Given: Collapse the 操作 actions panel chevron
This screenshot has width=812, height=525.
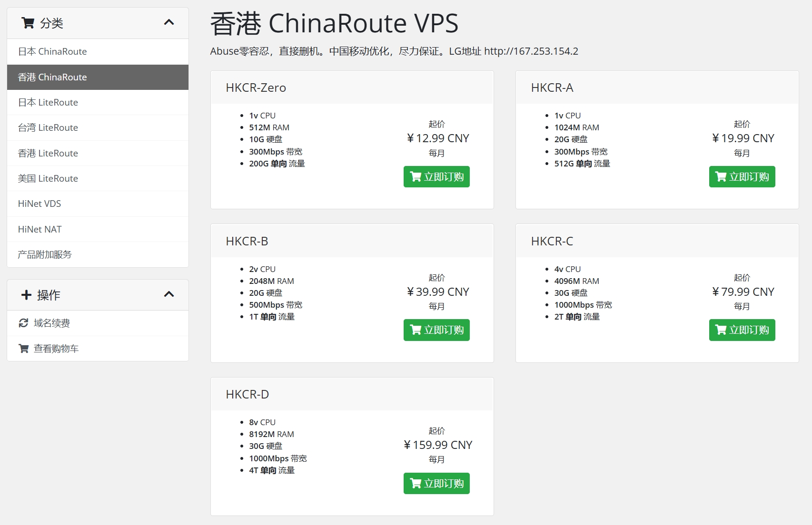Looking at the screenshot, I should [x=169, y=294].
